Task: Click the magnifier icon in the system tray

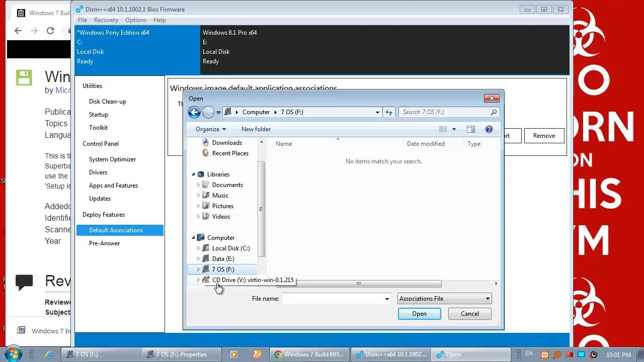Action: 557,354
